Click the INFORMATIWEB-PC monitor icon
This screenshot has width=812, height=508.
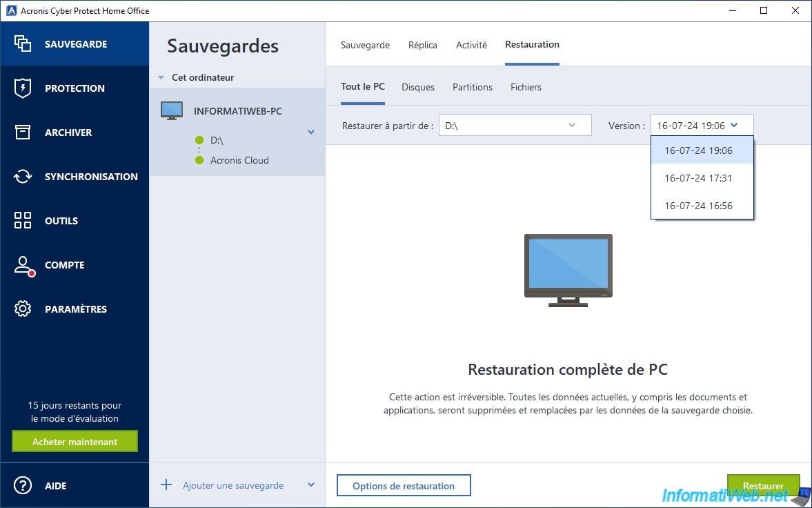(x=172, y=111)
